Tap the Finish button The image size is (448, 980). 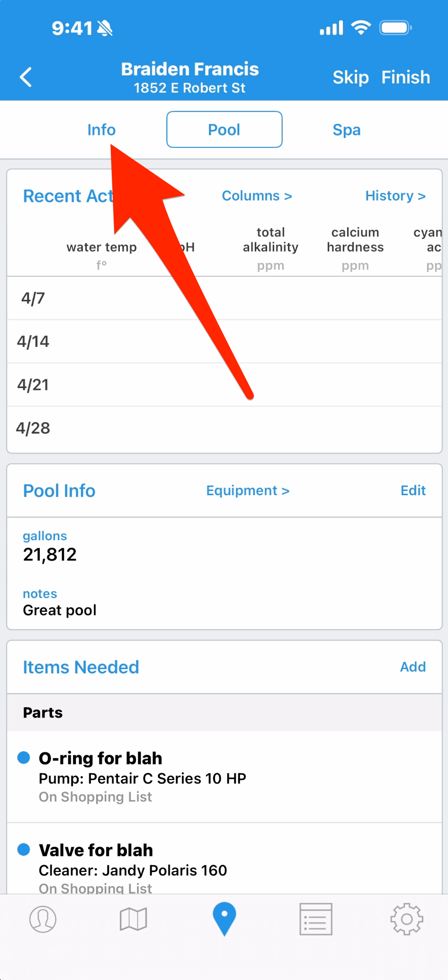406,77
